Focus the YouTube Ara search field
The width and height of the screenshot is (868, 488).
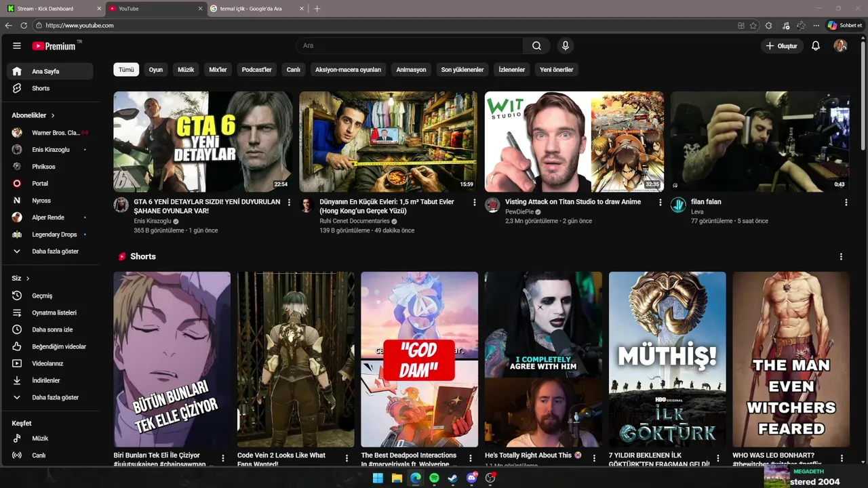coord(409,45)
